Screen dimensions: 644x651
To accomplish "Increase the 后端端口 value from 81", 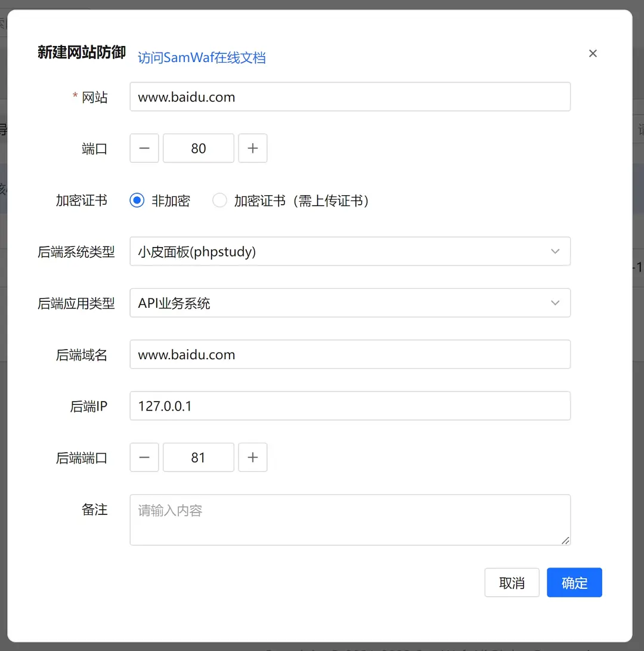I will pos(253,457).
